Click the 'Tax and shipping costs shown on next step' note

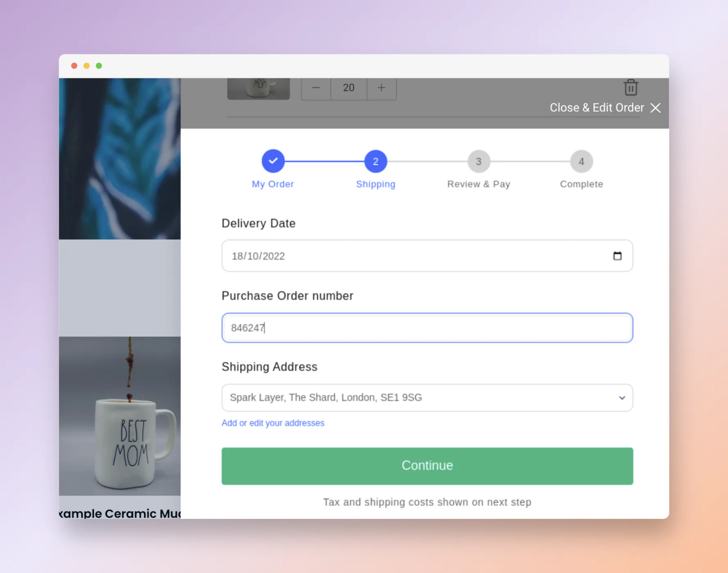pos(427,502)
